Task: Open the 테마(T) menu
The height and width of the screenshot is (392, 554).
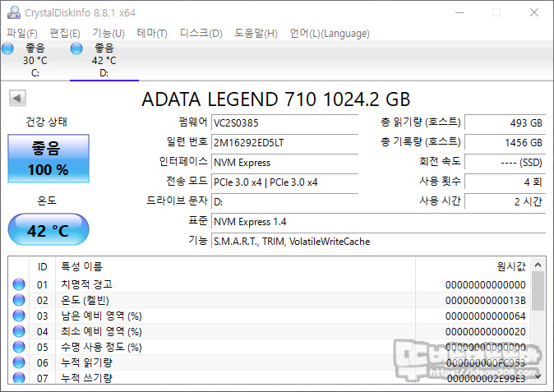Action: click(x=152, y=33)
